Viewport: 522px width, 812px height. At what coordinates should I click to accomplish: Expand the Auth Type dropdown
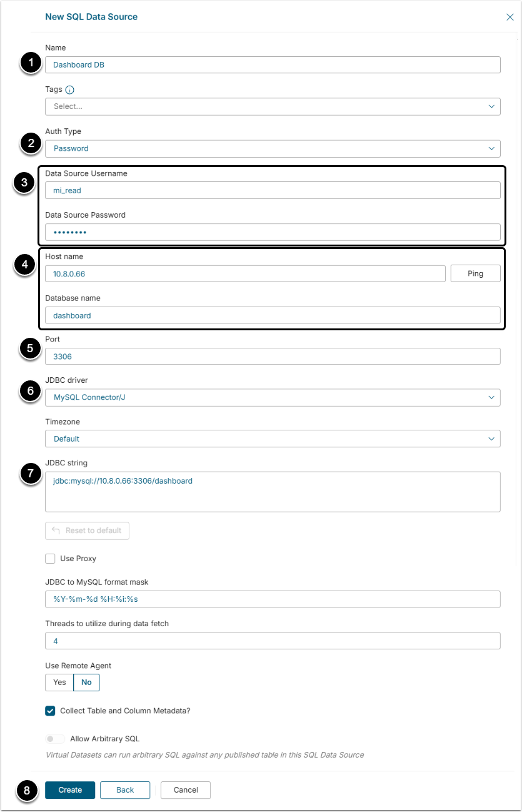(x=273, y=148)
